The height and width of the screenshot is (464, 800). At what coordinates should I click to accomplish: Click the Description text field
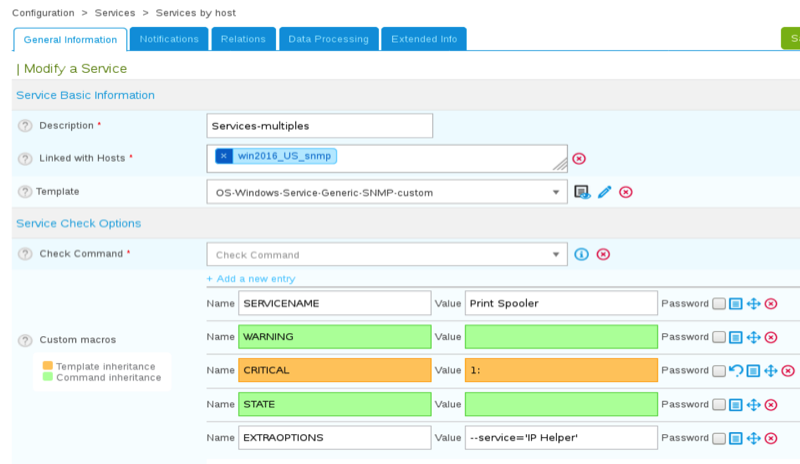pos(319,126)
